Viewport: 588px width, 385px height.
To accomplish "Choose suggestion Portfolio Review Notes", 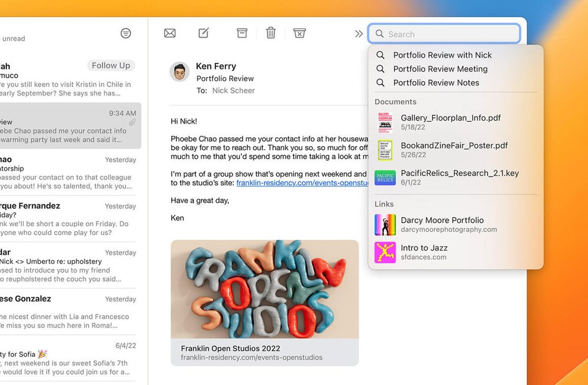I will pyautogui.click(x=456, y=83).
